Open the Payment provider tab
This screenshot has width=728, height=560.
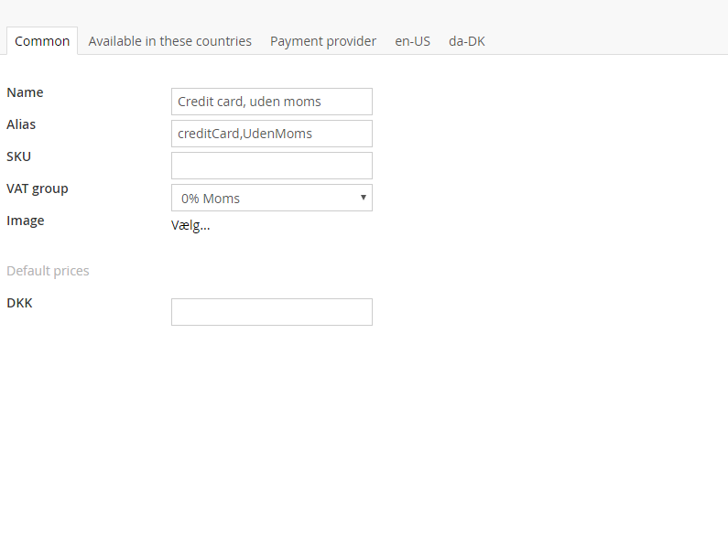pos(323,41)
